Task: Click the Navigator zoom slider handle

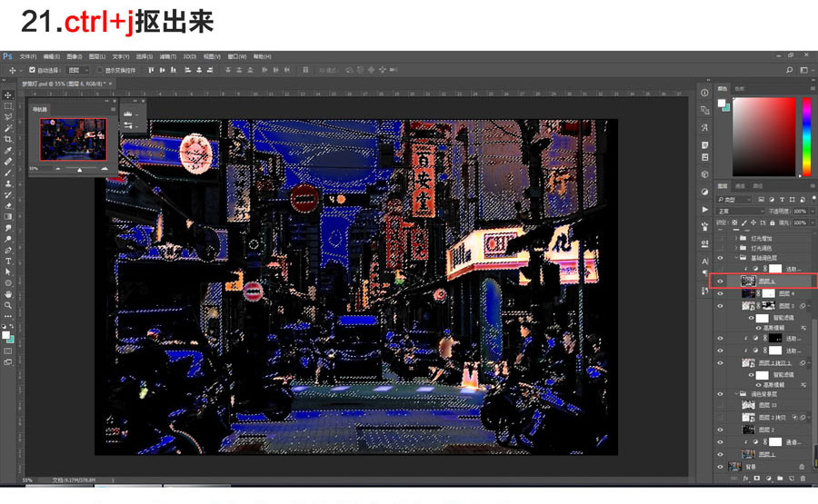Action: (x=79, y=170)
